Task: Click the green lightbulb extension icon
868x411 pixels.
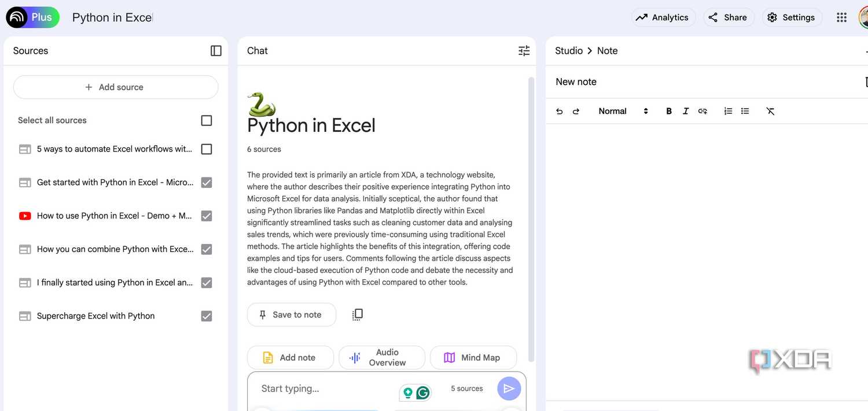Action: click(x=408, y=393)
